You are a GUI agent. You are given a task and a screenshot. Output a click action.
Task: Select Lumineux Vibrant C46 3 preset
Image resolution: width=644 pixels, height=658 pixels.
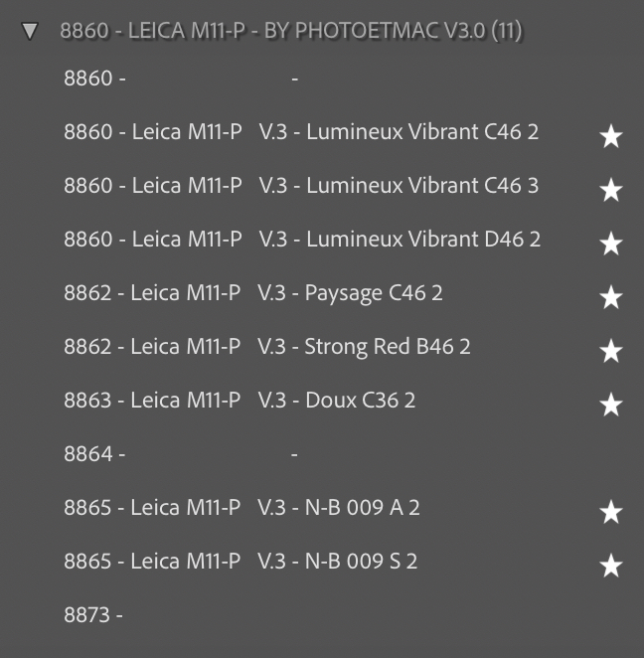point(301,185)
